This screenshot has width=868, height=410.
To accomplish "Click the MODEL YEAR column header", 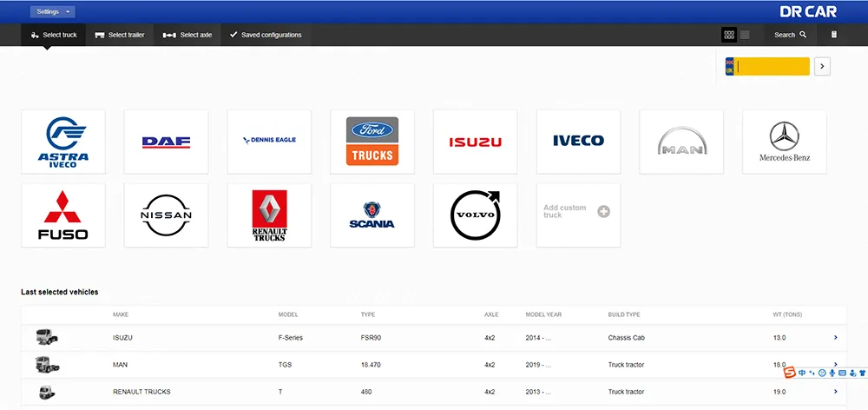I will (543, 314).
